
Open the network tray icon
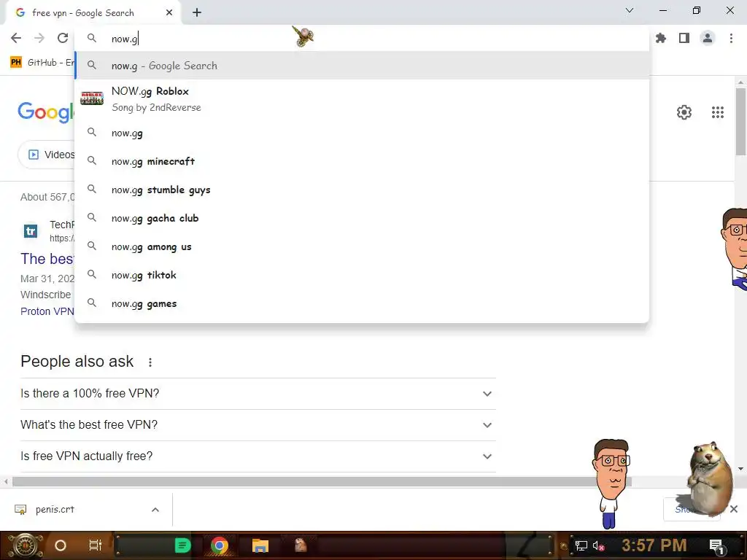581,545
